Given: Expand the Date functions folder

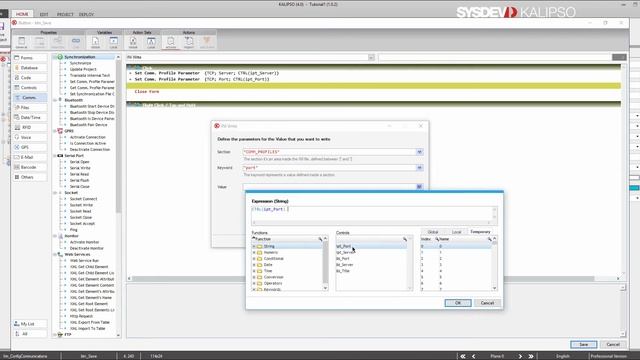Looking at the screenshot, I should [254, 264].
